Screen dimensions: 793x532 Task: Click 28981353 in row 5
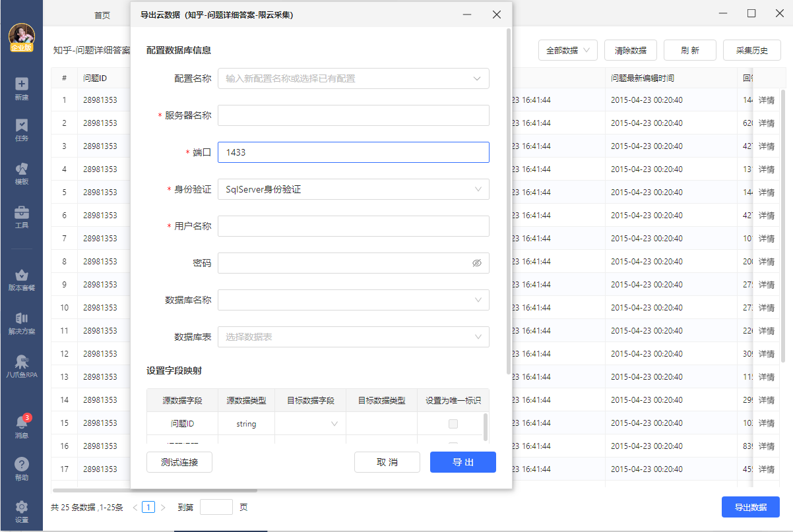point(100,192)
